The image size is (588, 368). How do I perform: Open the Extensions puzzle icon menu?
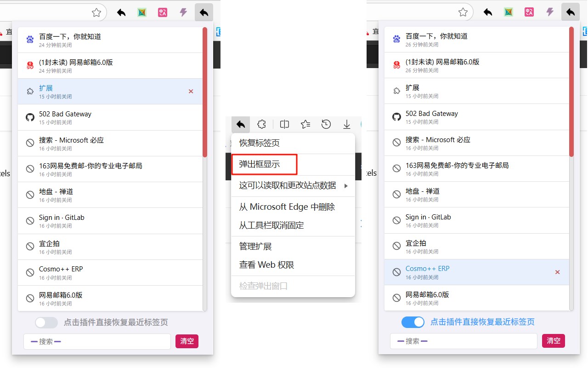261,124
